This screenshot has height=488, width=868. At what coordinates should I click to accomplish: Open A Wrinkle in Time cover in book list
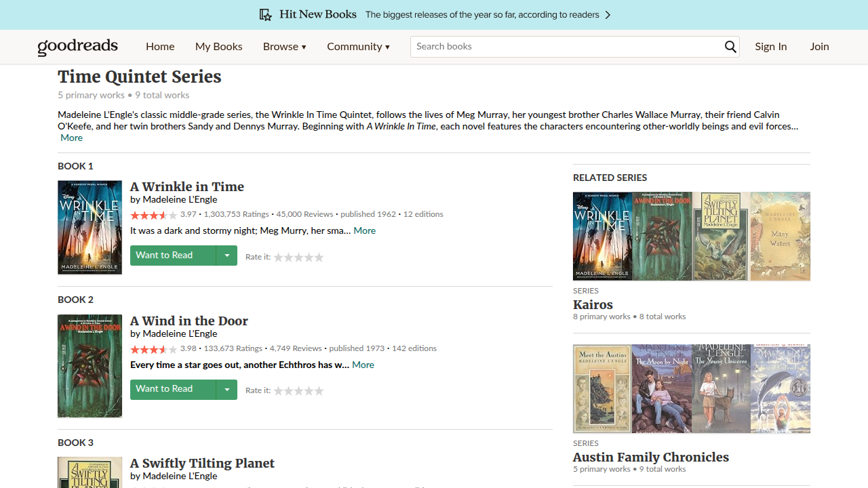click(x=90, y=227)
